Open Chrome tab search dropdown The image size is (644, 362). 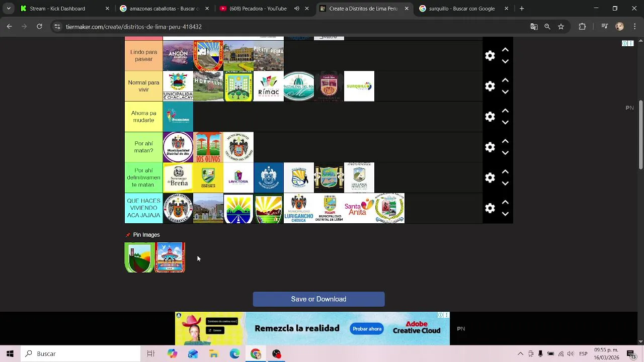click(x=9, y=9)
